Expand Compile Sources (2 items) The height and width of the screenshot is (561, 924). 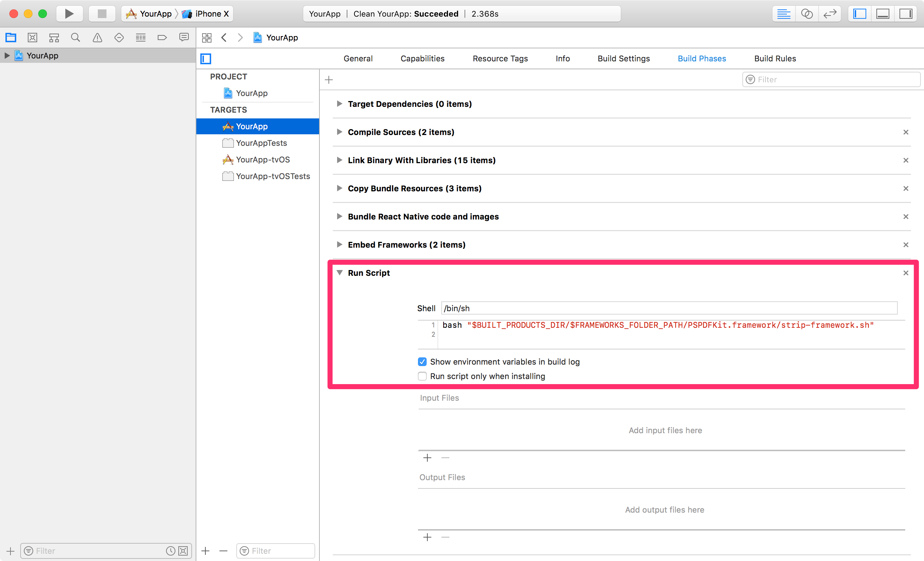[339, 132]
